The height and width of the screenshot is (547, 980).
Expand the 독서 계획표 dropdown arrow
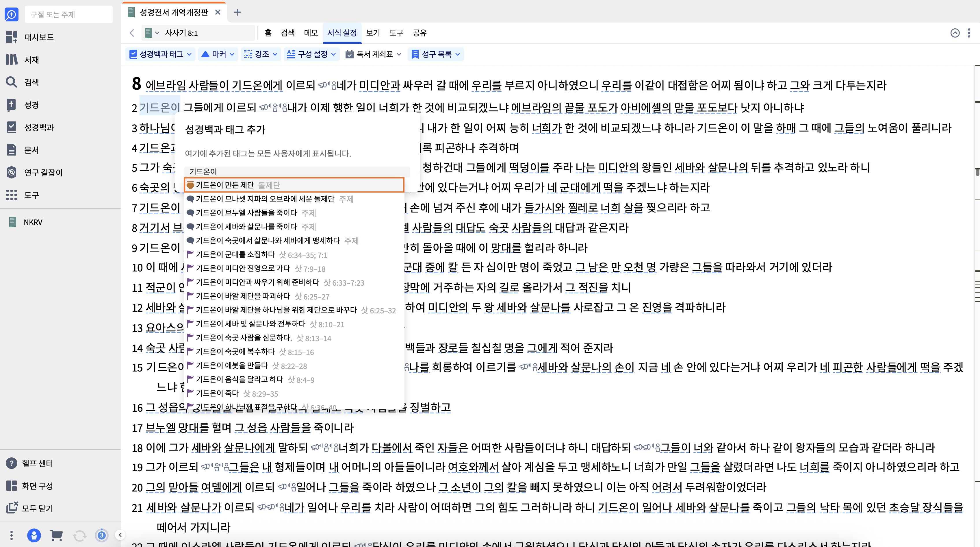[x=399, y=54]
